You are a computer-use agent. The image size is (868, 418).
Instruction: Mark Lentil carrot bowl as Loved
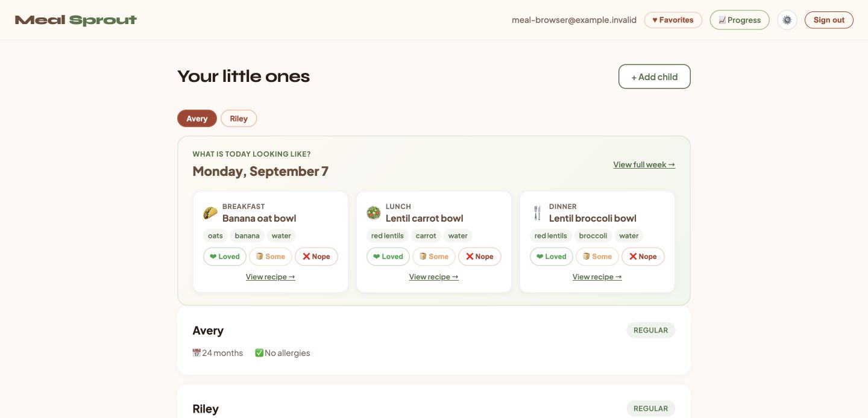(x=388, y=257)
